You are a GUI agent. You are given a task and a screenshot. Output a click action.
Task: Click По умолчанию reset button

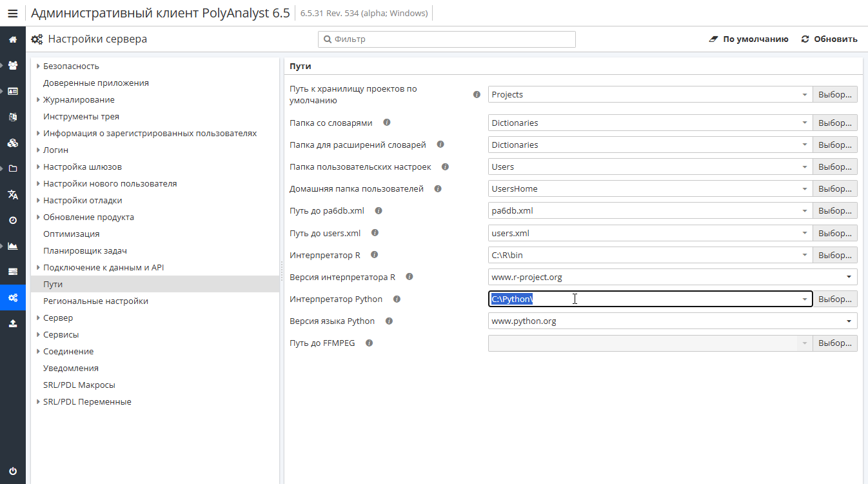click(749, 39)
